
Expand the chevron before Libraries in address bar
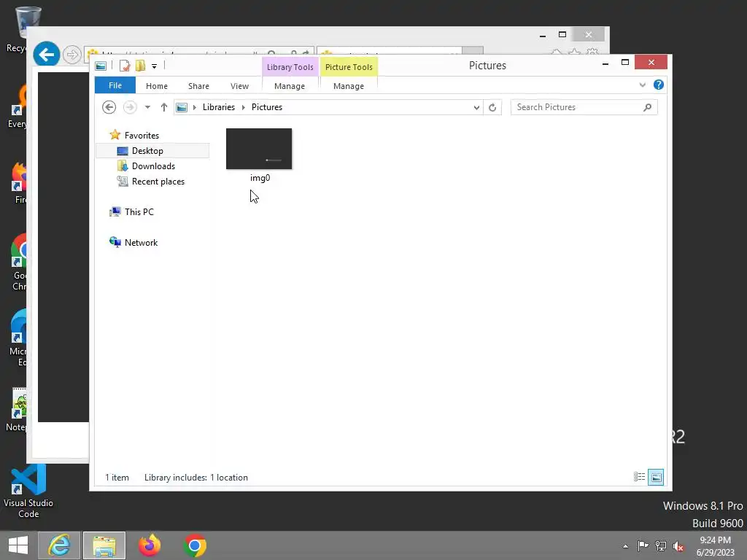pos(194,108)
